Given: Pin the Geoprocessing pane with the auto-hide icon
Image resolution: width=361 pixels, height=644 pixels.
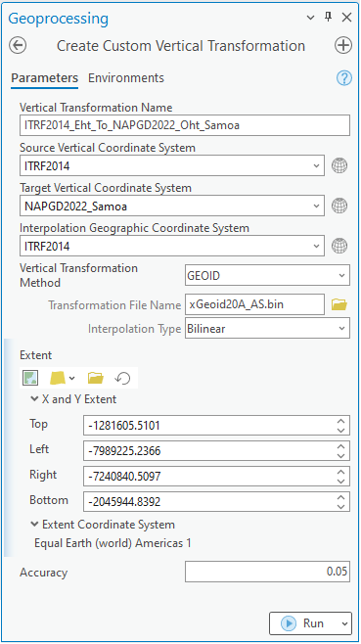Looking at the screenshot, I should click(x=328, y=18).
